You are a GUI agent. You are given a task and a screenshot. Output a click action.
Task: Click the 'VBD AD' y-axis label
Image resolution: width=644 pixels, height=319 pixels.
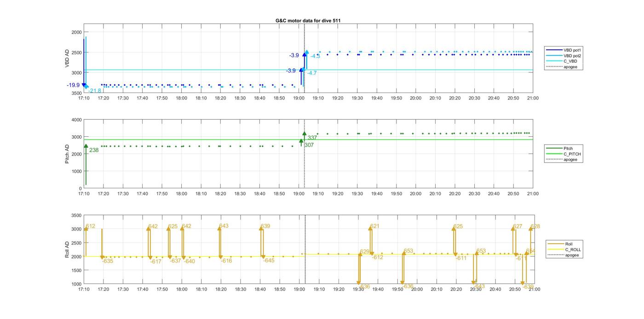tap(67, 59)
